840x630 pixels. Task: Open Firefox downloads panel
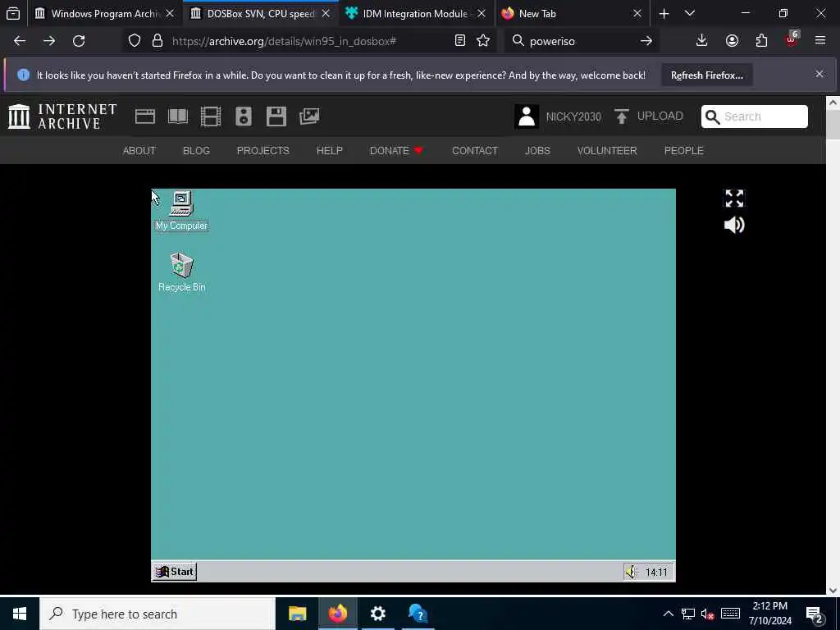coord(702,41)
